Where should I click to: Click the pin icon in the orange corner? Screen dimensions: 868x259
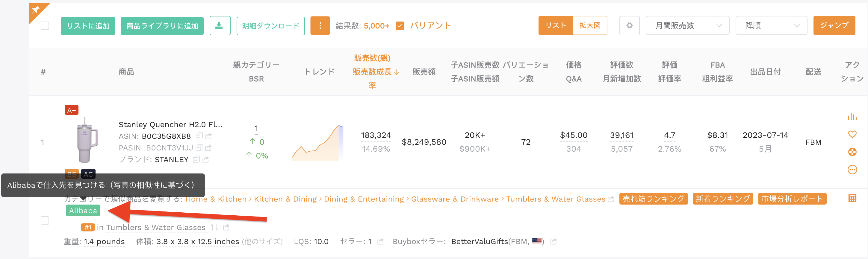tap(36, 9)
